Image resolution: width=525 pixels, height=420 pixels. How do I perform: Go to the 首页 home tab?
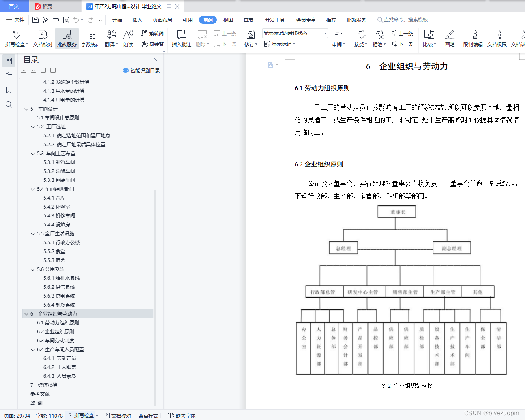click(x=14, y=6)
